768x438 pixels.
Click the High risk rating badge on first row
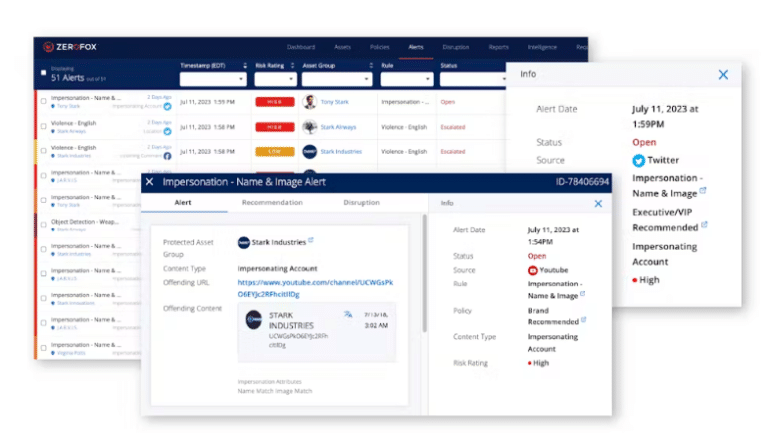275,102
